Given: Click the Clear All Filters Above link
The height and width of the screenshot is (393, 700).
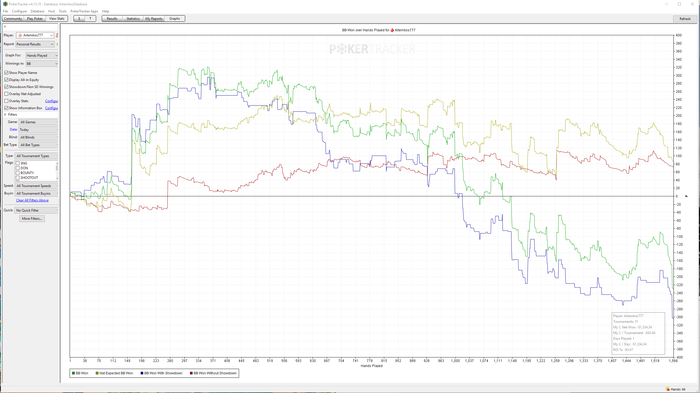Looking at the screenshot, I should coord(32,201).
